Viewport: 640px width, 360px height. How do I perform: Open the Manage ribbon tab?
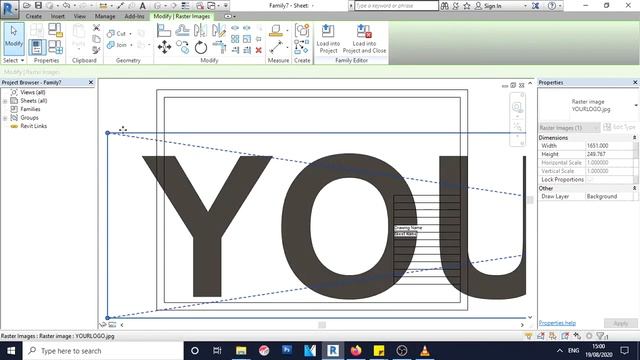[105, 16]
